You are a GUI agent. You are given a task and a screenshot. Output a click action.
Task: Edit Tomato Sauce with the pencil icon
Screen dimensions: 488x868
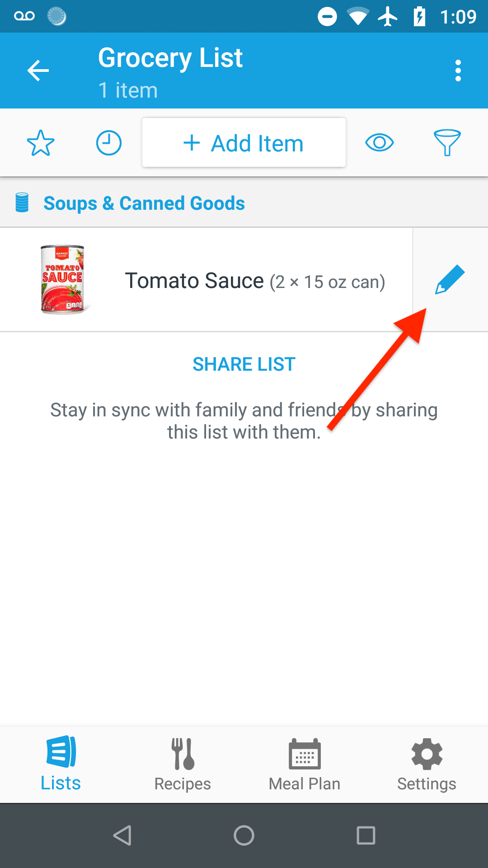tap(450, 279)
